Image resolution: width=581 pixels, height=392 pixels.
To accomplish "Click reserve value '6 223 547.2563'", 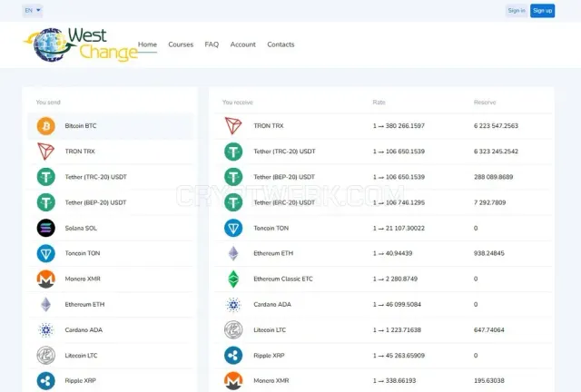I will [496, 126].
